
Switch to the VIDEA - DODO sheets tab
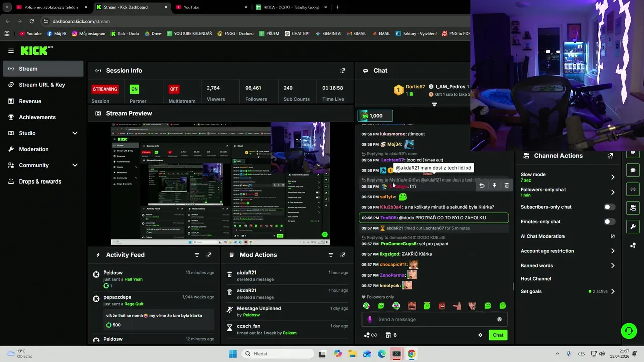coord(291,7)
